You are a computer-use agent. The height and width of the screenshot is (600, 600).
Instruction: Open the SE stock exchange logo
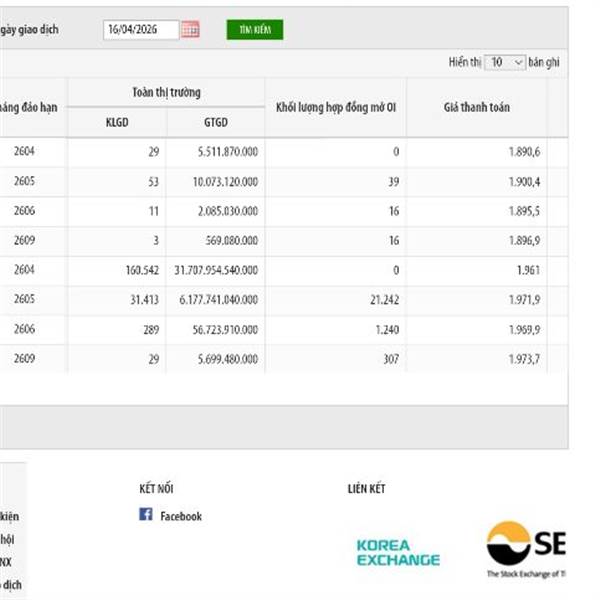pos(526,548)
